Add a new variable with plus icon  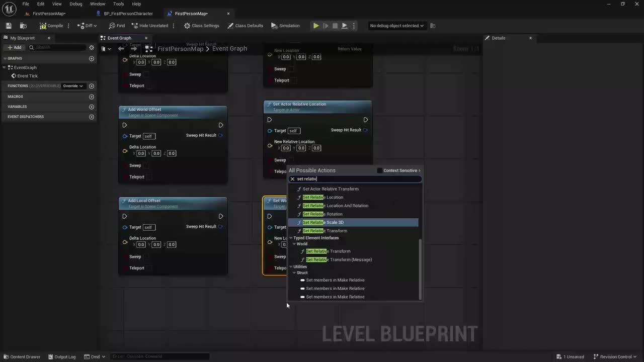tap(92, 107)
